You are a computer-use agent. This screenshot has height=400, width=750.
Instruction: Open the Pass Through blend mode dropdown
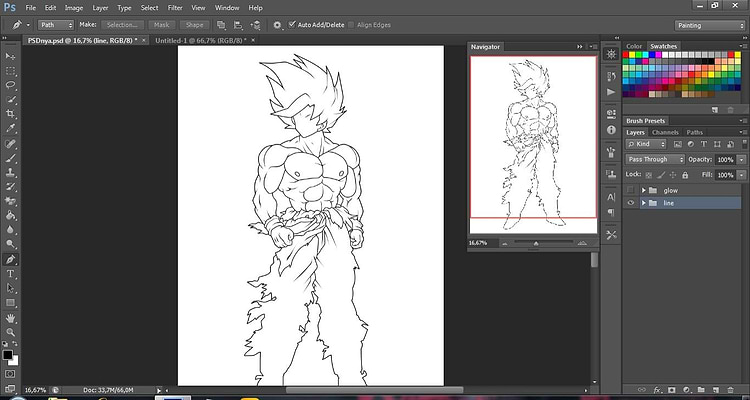[655, 159]
